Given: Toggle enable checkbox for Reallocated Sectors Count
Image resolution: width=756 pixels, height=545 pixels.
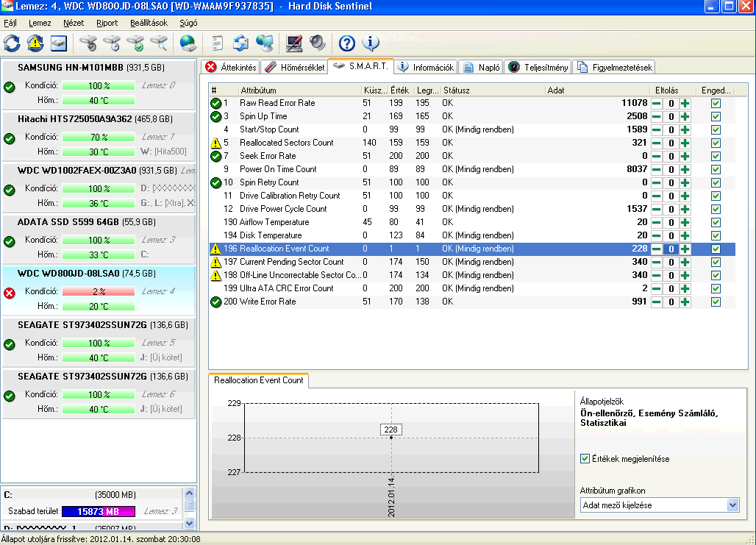Looking at the screenshot, I should point(716,143).
